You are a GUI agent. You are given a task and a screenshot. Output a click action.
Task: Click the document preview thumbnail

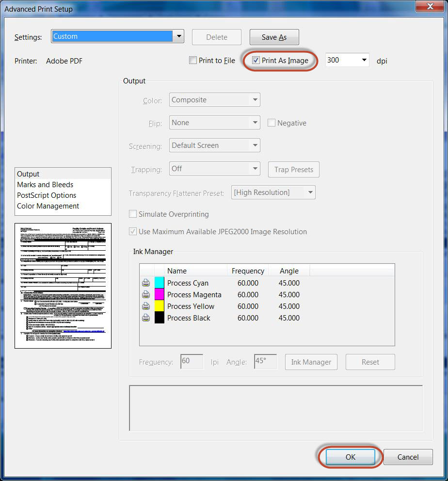(63, 286)
